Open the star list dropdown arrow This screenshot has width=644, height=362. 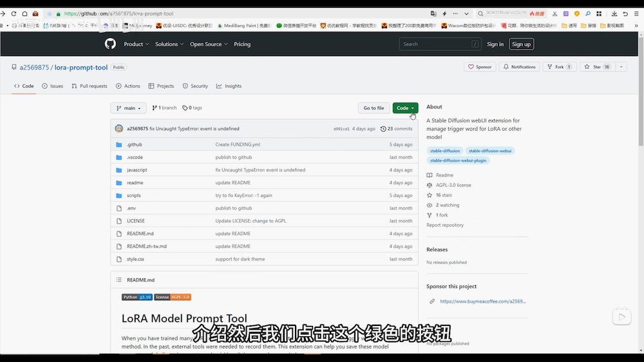pos(621,67)
